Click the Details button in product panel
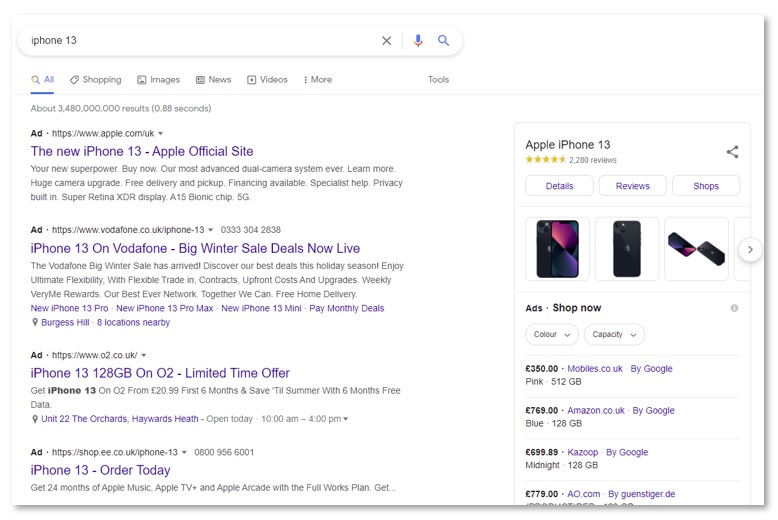This screenshot has height=520, width=778. (559, 186)
